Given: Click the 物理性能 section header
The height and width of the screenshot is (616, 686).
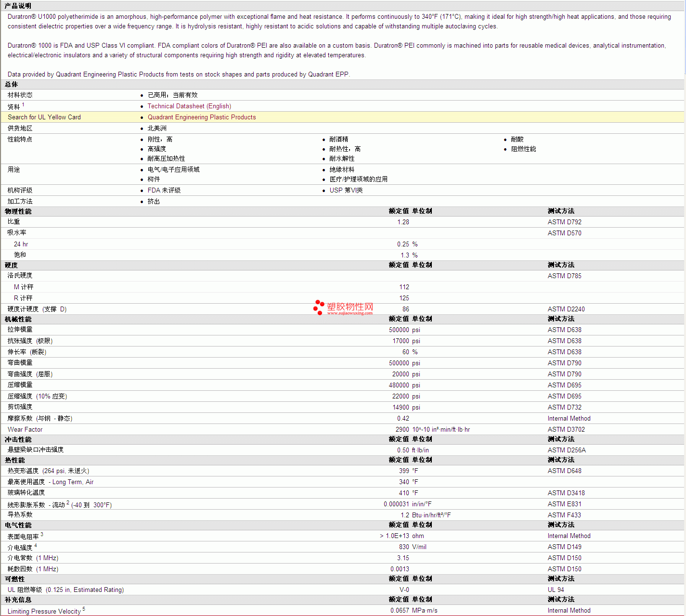Looking at the screenshot, I should point(18,211).
